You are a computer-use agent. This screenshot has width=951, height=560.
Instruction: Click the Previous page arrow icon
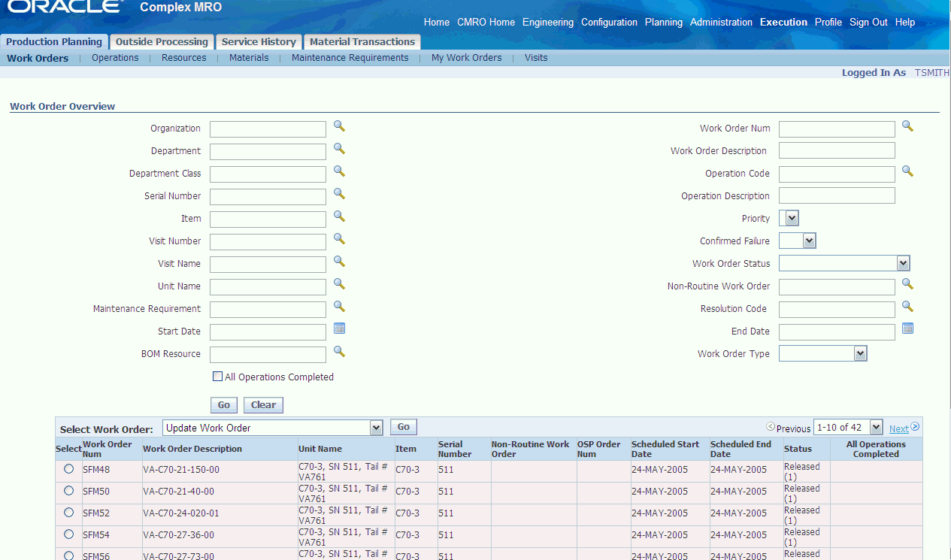[x=771, y=427]
